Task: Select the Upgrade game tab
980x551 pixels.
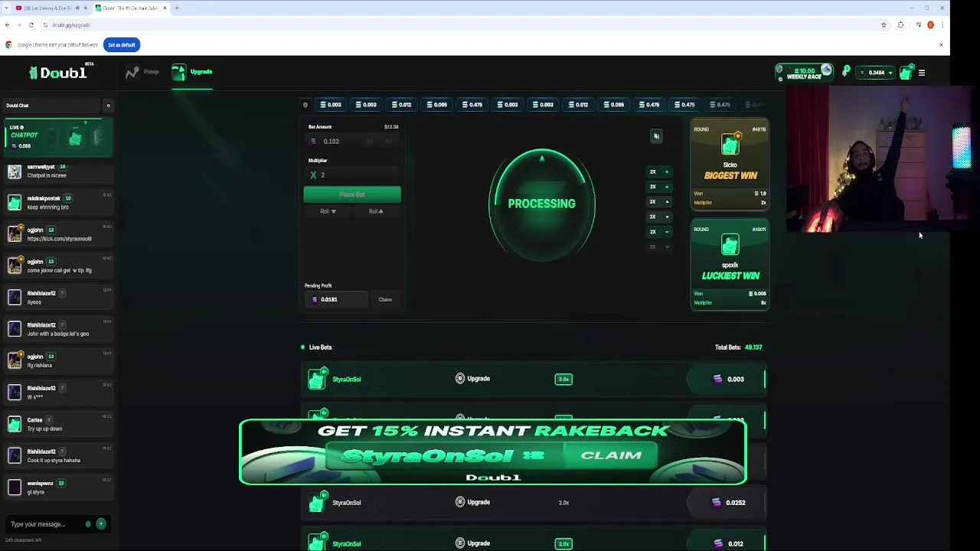Action: coord(192,72)
